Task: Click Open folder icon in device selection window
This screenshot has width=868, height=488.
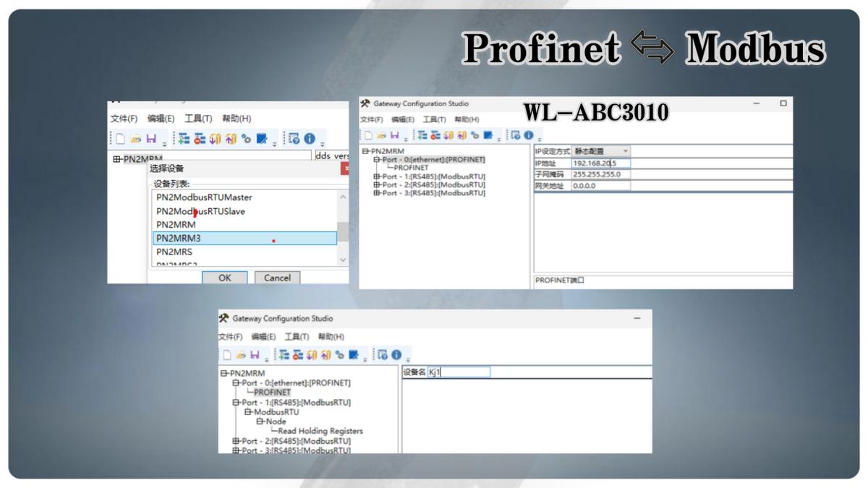Action: click(x=136, y=139)
